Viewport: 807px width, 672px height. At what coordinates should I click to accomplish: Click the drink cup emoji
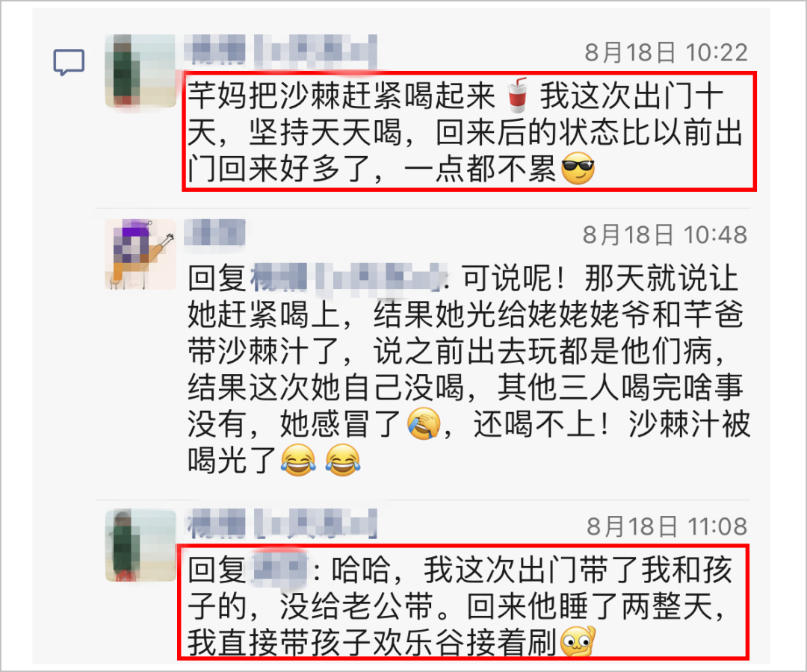[x=517, y=95]
